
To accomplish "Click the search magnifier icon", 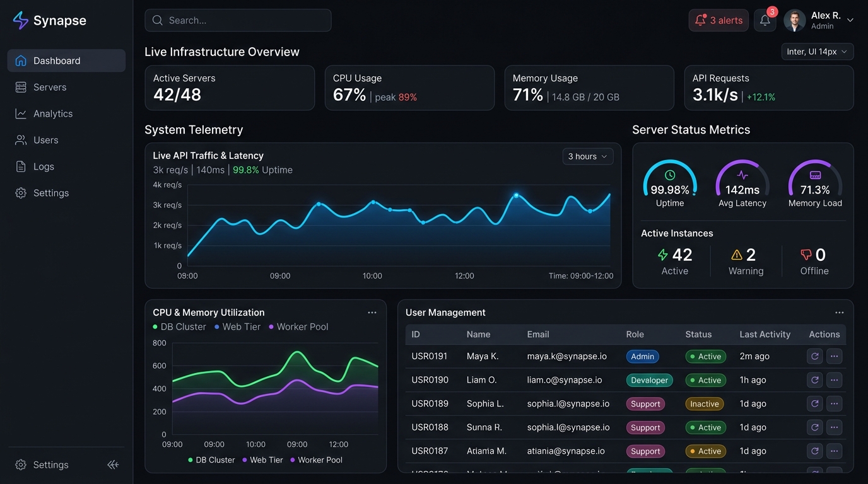I will tap(158, 20).
